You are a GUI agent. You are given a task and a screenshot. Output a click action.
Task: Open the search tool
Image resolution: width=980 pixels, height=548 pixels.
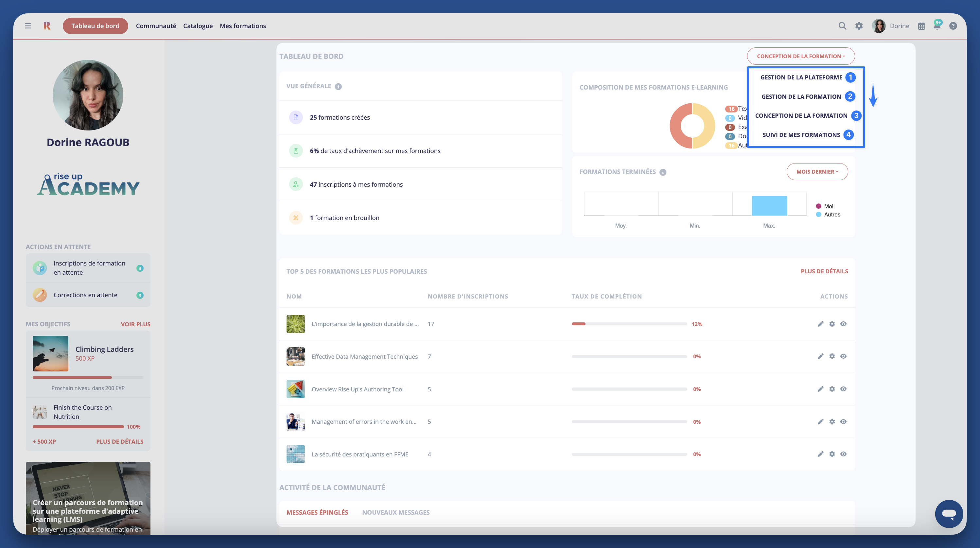pos(842,26)
